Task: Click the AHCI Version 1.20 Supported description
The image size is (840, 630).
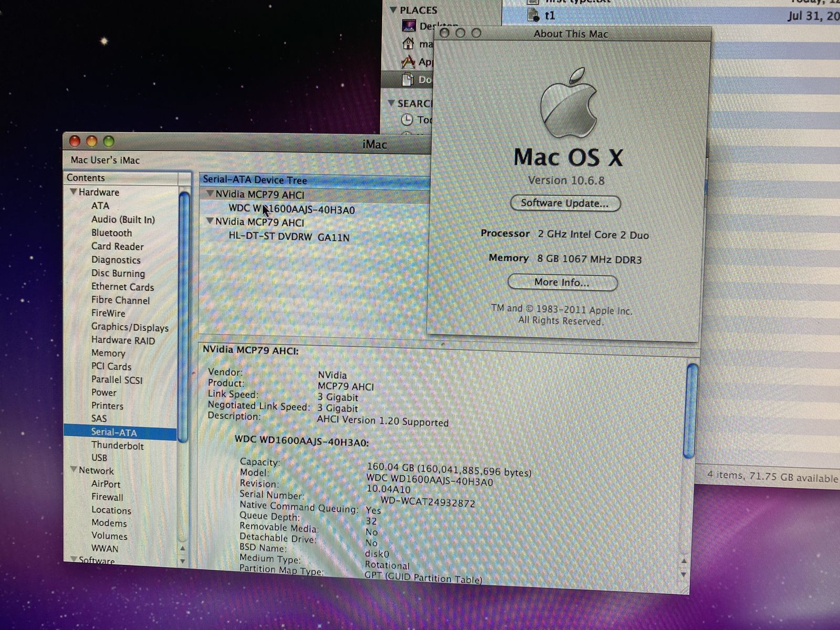Action: pyautogui.click(x=383, y=421)
